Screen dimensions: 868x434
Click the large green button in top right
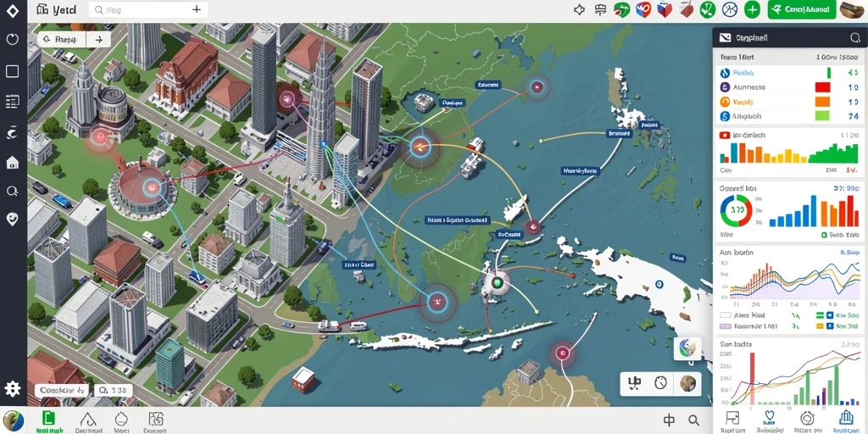[802, 9]
